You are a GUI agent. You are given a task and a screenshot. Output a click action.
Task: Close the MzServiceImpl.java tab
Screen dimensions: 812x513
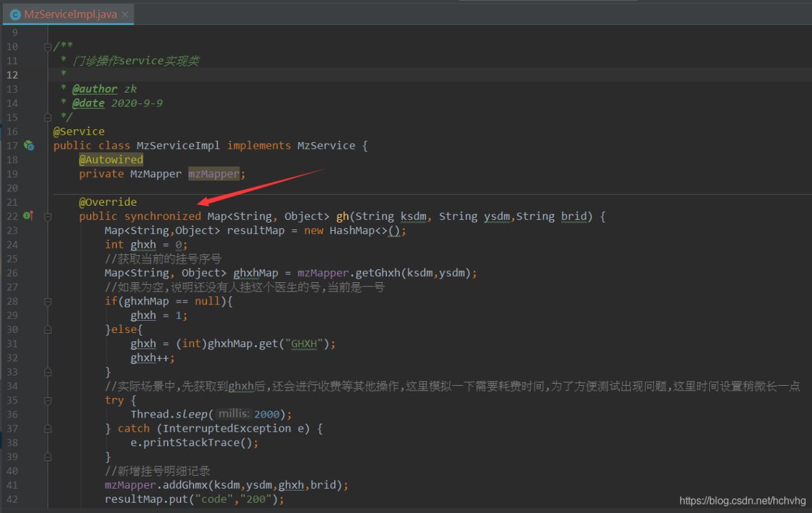pos(125,13)
